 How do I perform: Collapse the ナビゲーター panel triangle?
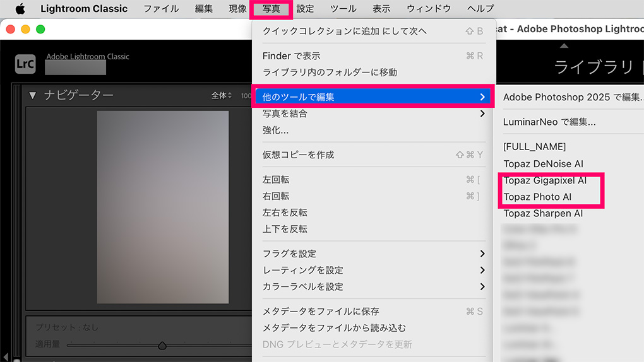(x=32, y=96)
